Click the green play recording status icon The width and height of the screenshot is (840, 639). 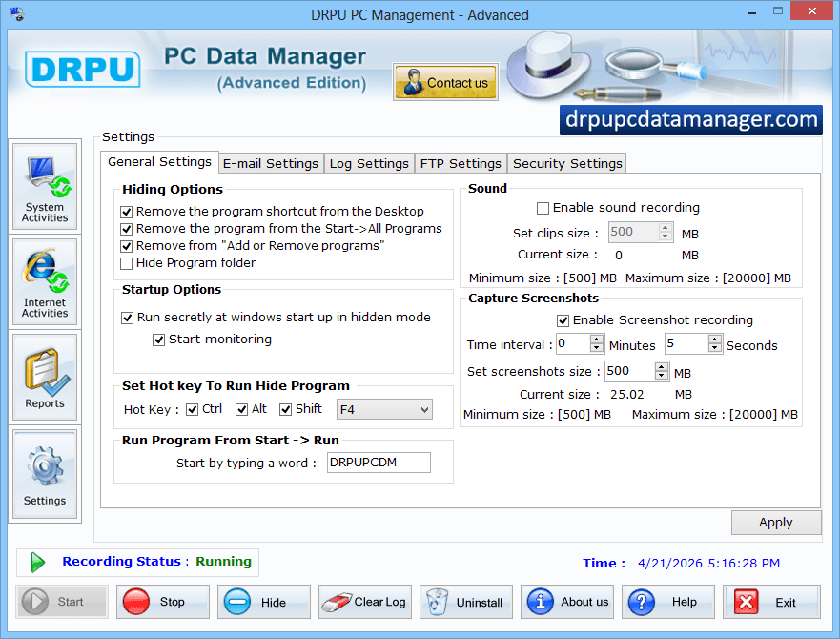pos(37,563)
